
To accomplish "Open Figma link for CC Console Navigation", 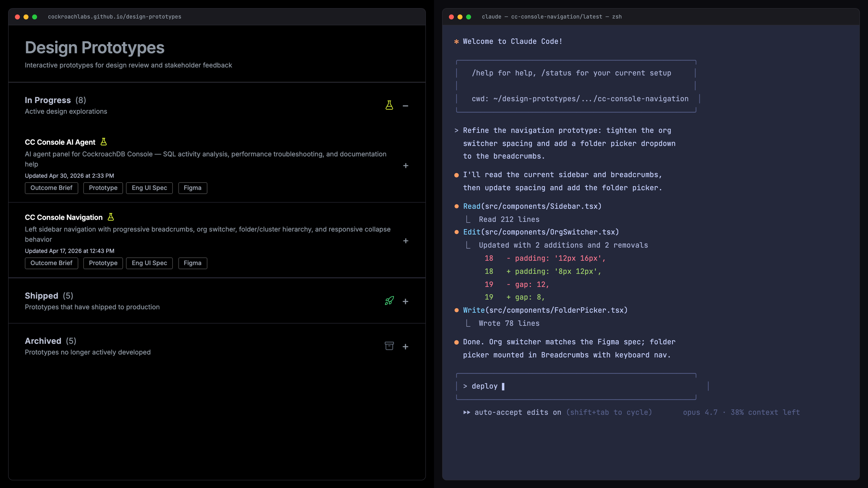I will click(x=192, y=263).
